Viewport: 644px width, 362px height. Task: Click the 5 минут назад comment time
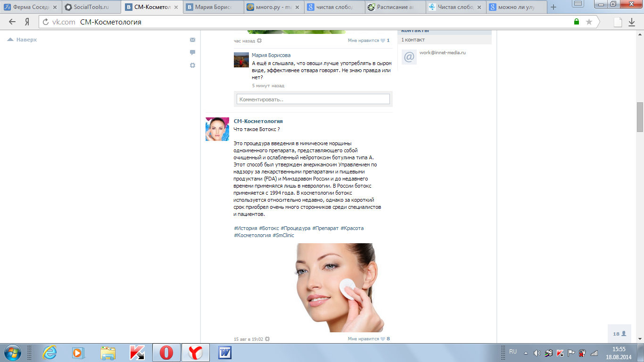pyautogui.click(x=268, y=86)
